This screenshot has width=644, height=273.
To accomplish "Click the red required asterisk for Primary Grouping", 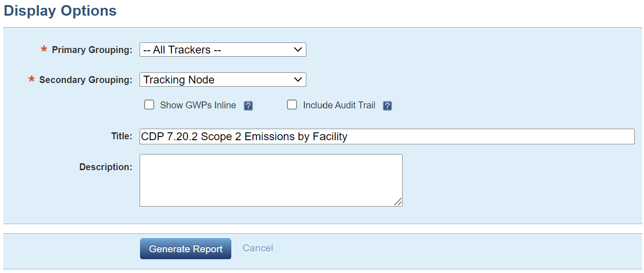I will tap(44, 49).
